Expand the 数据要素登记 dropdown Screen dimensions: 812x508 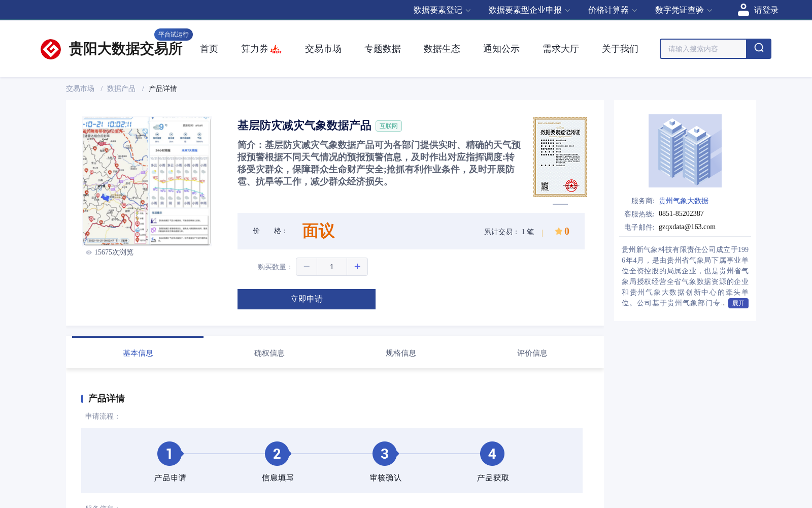pos(442,10)
